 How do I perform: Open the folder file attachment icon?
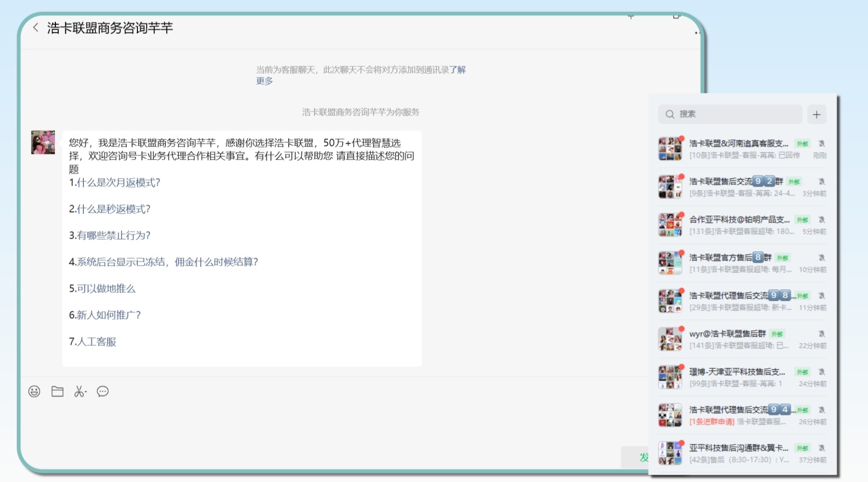click(57, 391)
